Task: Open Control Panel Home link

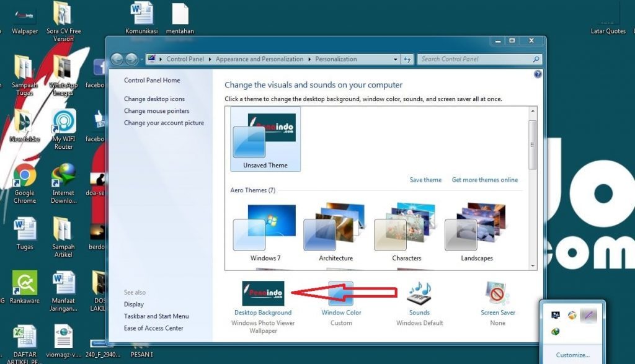Action: pos(152,80)
